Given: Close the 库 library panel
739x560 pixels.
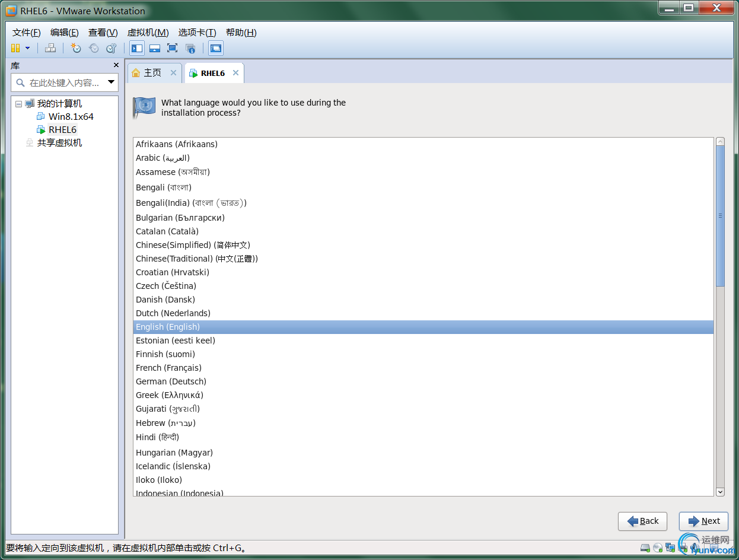Looking at the screenshot, I should pos(116,65).
